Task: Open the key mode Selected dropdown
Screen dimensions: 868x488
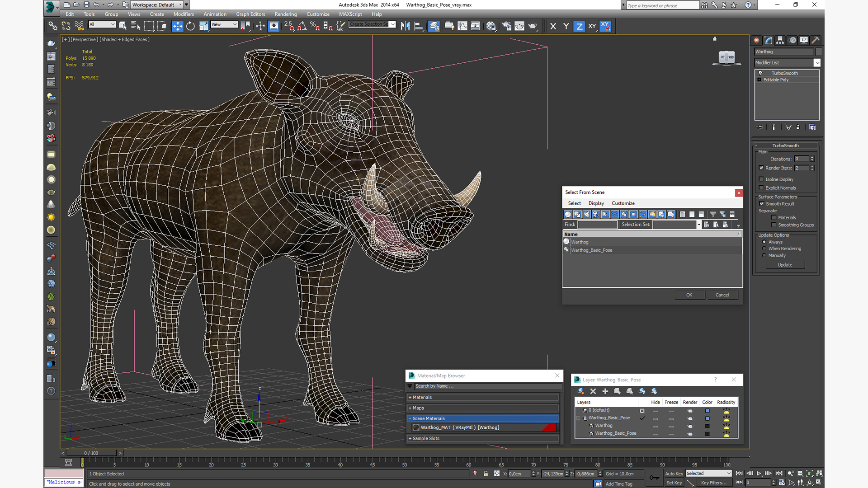Action: point(708,474)
